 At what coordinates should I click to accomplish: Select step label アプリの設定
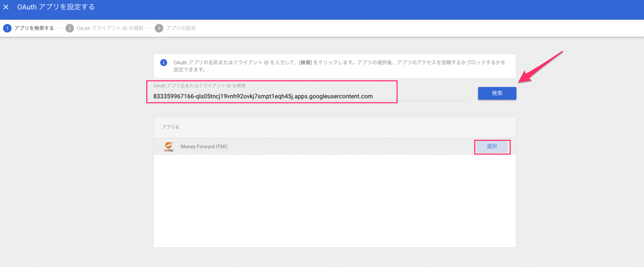coord(181,28)
